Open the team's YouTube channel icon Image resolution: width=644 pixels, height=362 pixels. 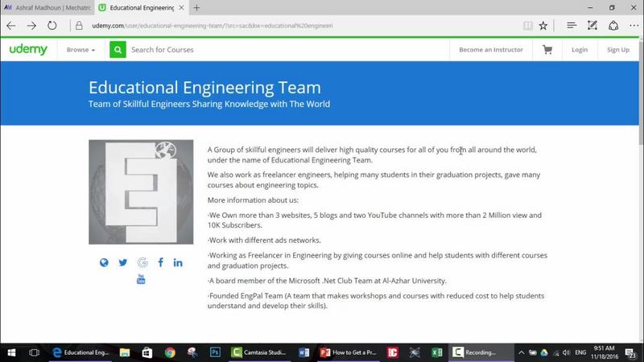[x=141, y=279]
